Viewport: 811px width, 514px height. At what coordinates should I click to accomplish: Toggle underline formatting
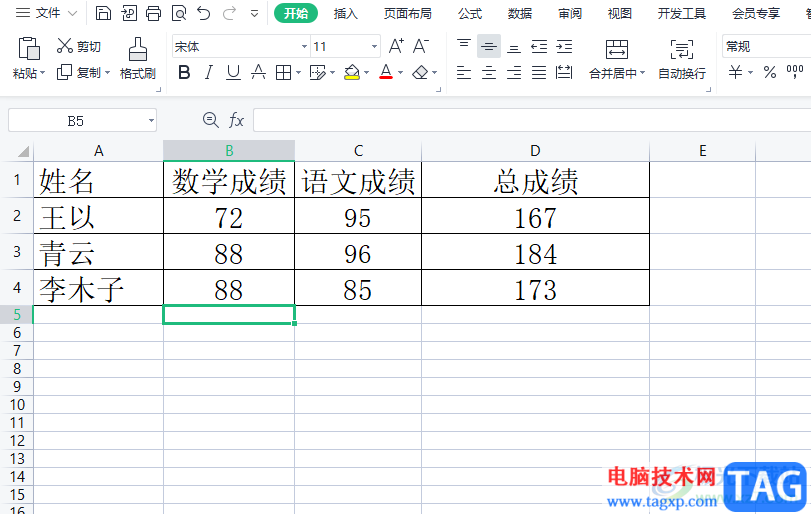(233, 72)
